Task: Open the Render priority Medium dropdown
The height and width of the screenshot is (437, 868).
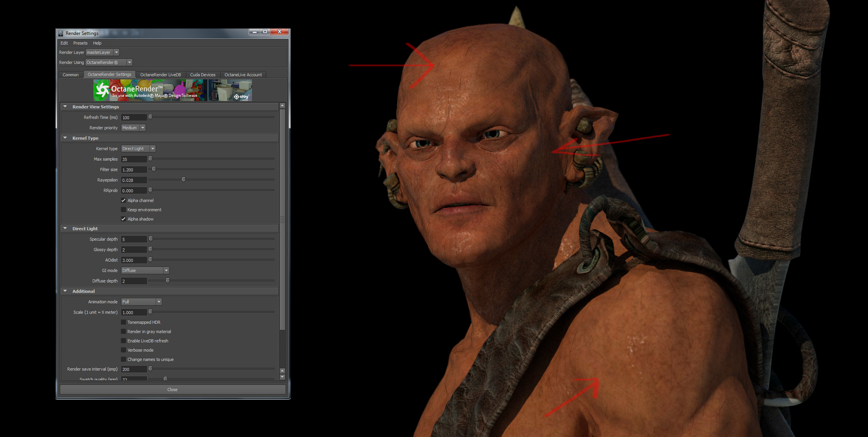Action: (x=133, y=128)
